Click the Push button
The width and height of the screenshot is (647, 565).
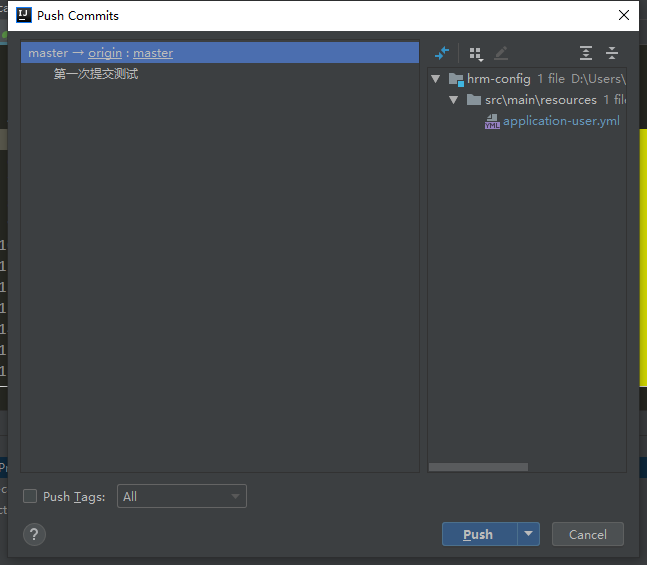479,534
